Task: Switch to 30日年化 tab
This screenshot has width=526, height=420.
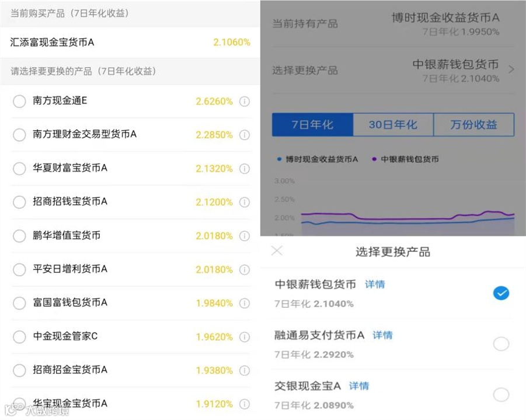Action: (x=393, y=124)
